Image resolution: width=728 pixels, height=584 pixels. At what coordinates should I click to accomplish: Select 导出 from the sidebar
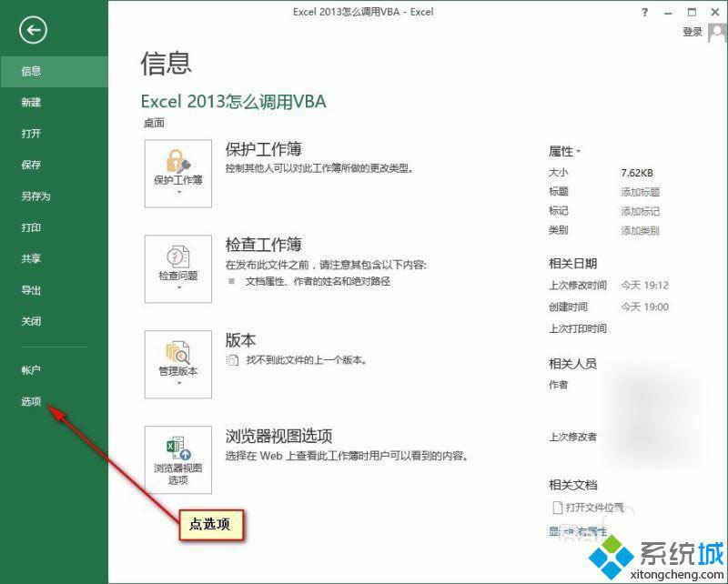[x=30, y=290]
